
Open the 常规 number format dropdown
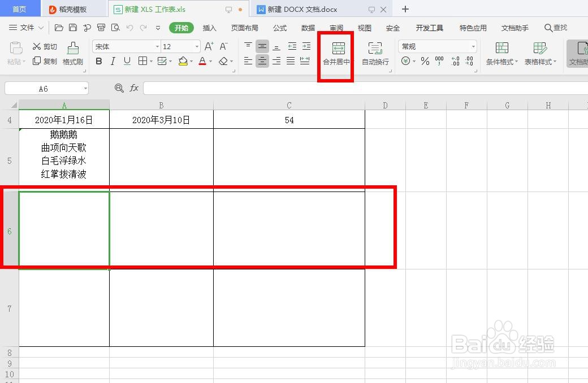[x=473, y=46]
